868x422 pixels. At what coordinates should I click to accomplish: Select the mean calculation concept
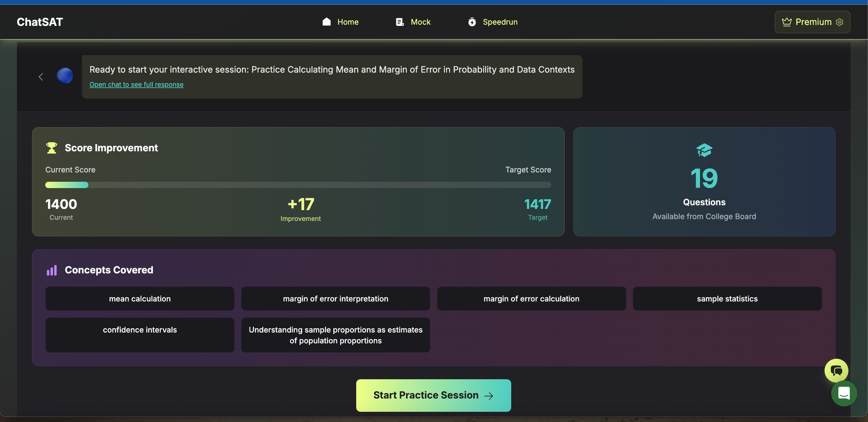point(139,299)
